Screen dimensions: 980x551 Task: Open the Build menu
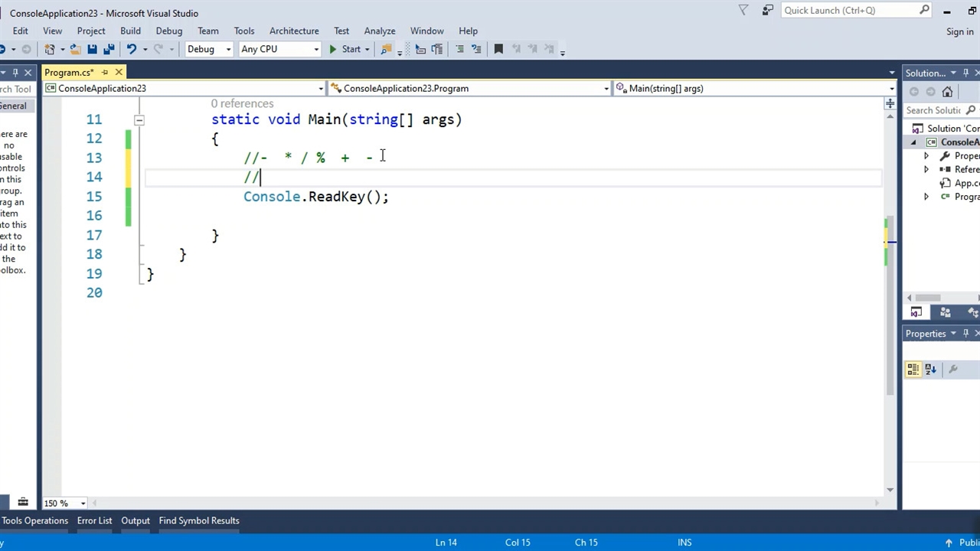130,31
